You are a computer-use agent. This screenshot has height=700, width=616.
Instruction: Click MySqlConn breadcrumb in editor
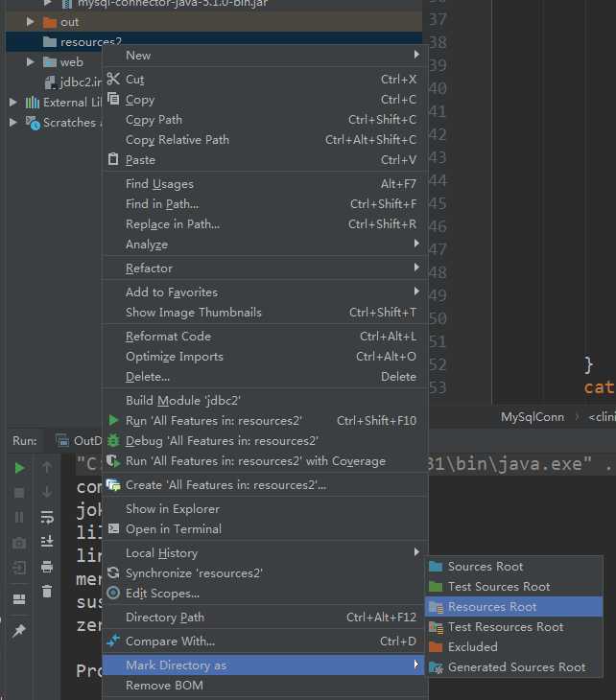[x=532, y=417]
